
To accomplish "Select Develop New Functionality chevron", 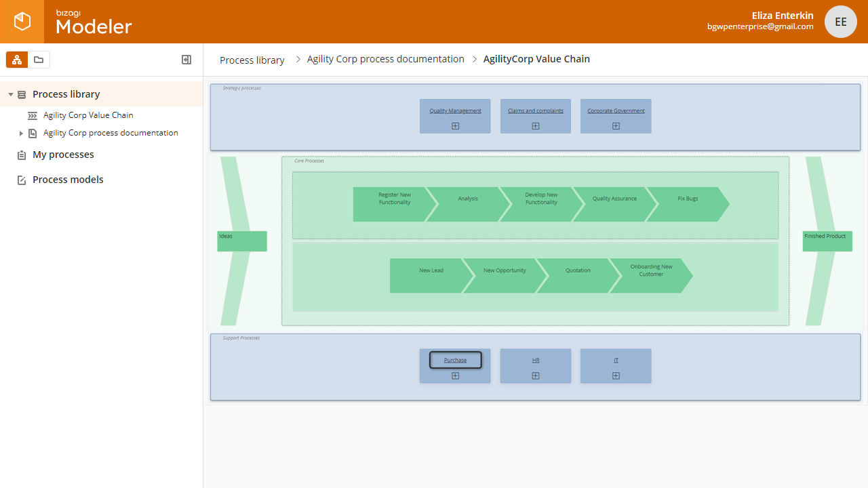I will pyautogui.click(x=541, y=204).
